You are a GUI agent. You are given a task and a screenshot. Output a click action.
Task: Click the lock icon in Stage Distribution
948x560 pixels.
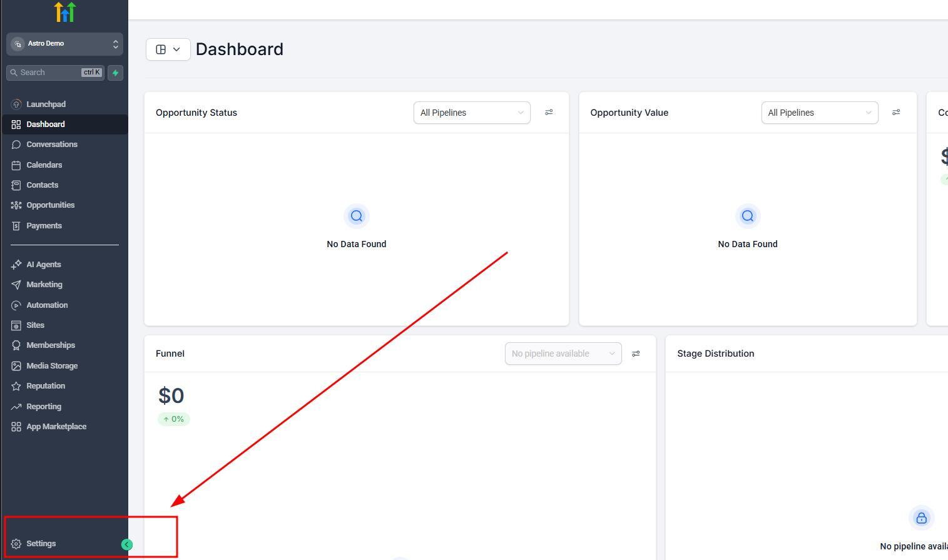pos(921,518)
